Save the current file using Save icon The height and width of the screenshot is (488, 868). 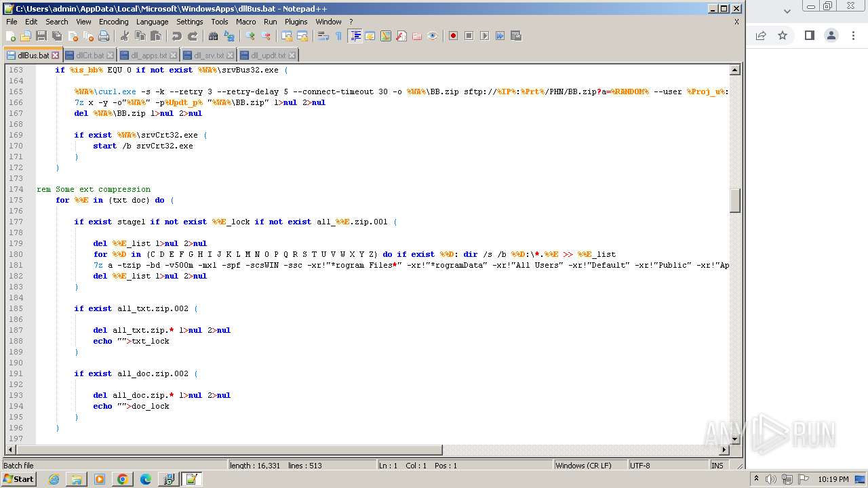point(41,36)
